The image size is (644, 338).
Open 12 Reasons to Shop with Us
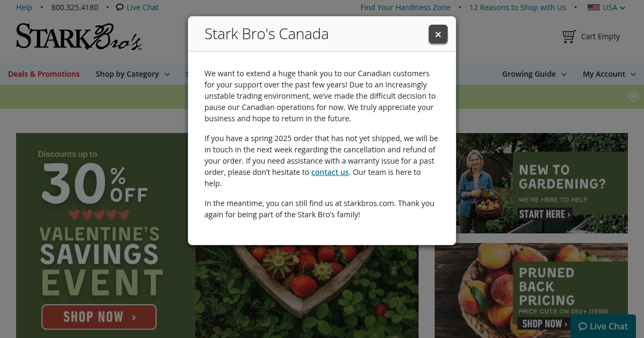pos(517,7)
